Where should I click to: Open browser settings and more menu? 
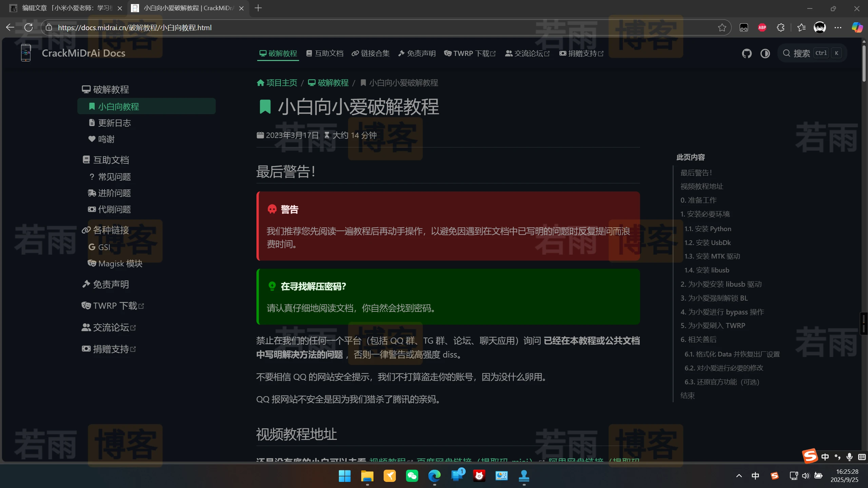[x=838, y=27]
